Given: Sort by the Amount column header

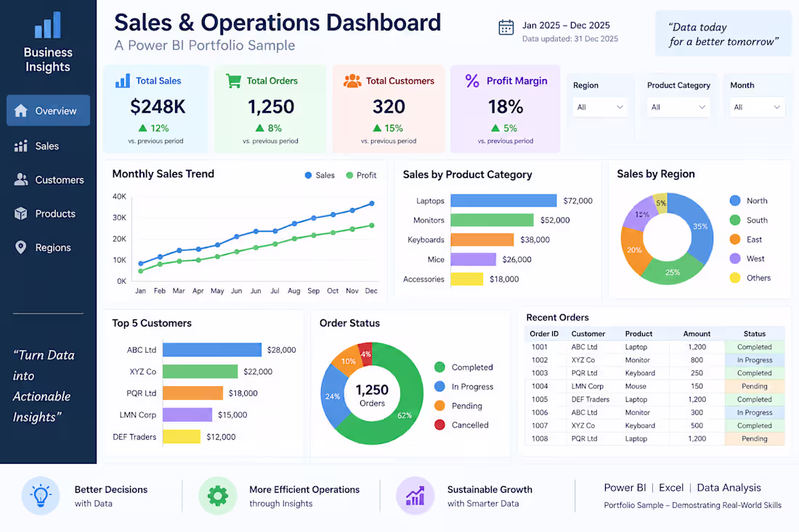Looking at the screenshot, I should pos(697,334).
